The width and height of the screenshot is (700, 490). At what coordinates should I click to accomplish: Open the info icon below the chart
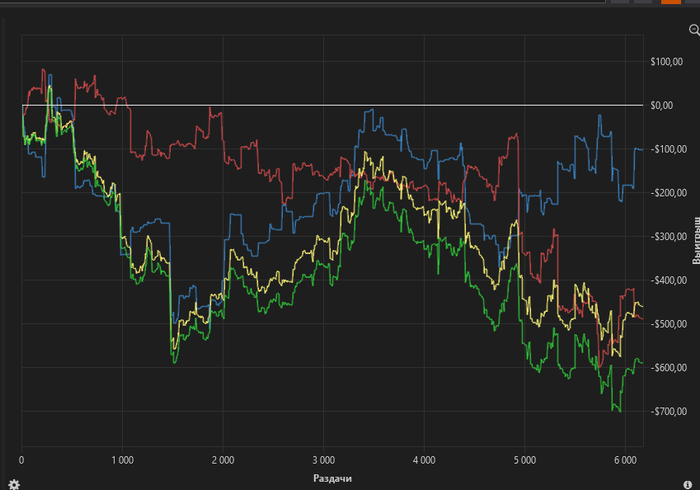[x=688, y=485]
